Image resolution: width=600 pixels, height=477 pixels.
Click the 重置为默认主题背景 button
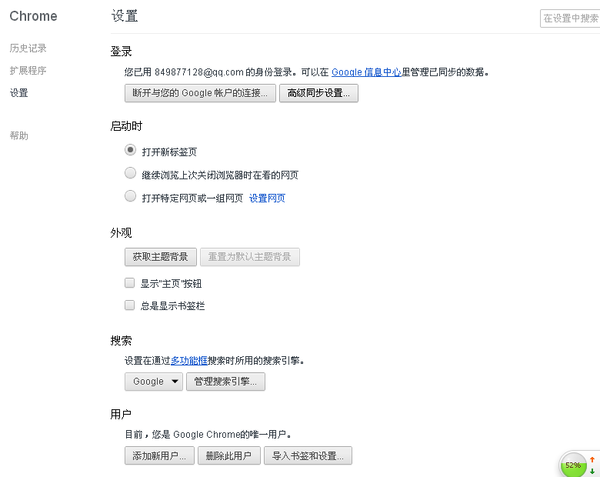[x=250, y=257]
